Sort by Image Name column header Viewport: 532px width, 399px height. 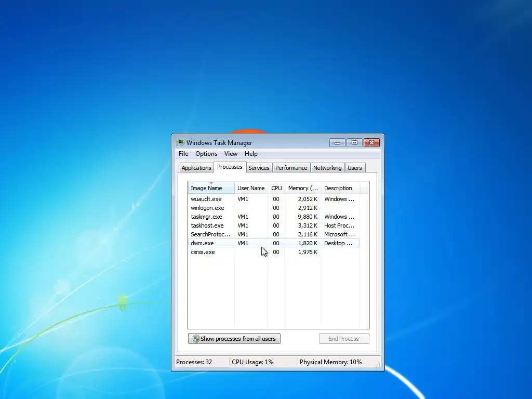[211, 188]
